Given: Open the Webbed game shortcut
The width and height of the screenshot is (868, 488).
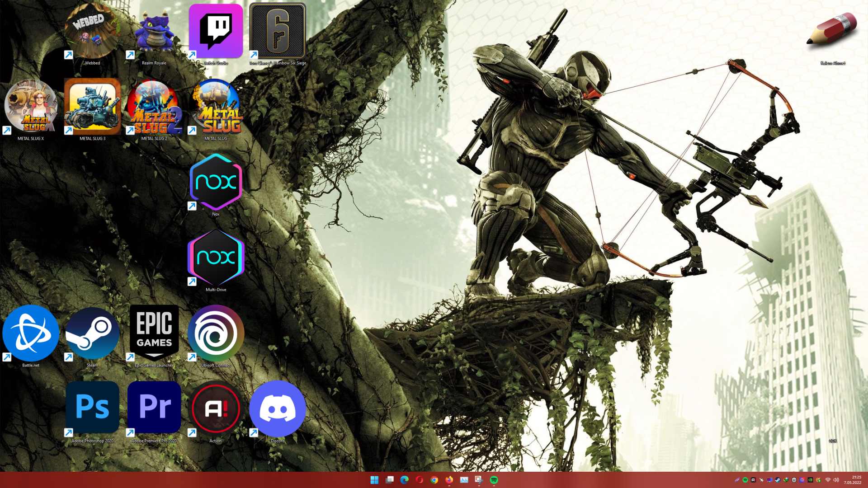Looking at the screenshot, I should point(92,30).
